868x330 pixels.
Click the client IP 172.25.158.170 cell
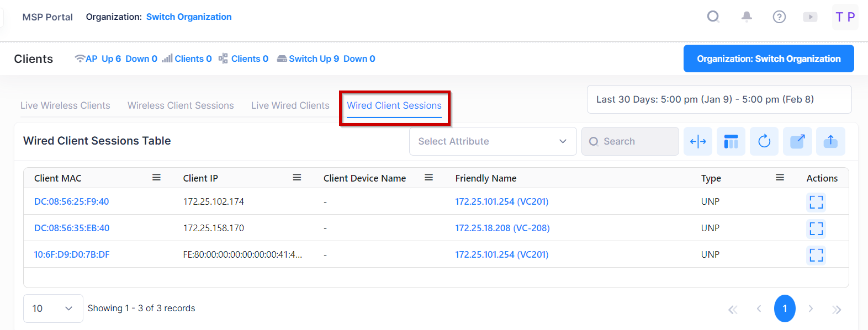coord(214,228)
